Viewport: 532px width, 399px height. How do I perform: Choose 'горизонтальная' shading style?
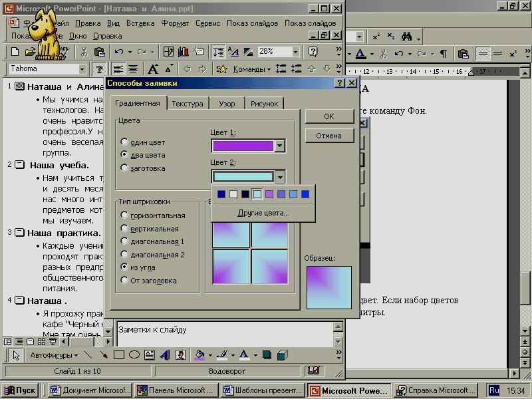tap(124, 215)
